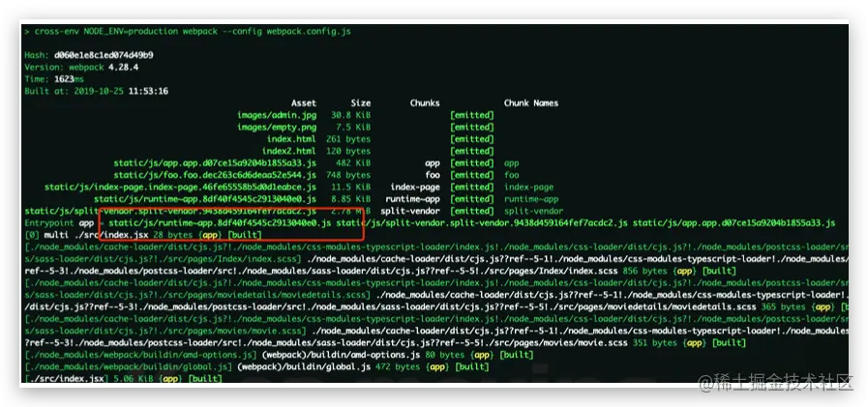This screenshot has height=407, width=868.
Task: Click the Entrypoint app label
Action: point(59,223)
